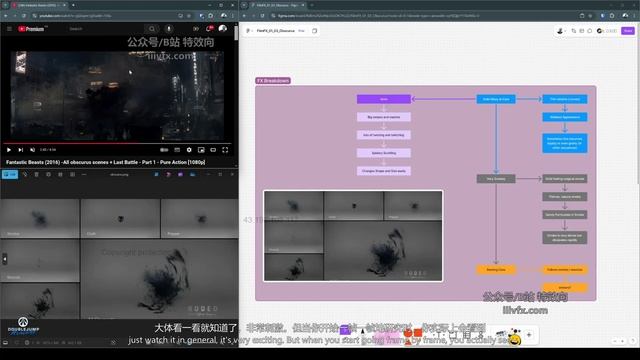
Task: Select the top-right blue flowchart node
Action: [565, 99]
